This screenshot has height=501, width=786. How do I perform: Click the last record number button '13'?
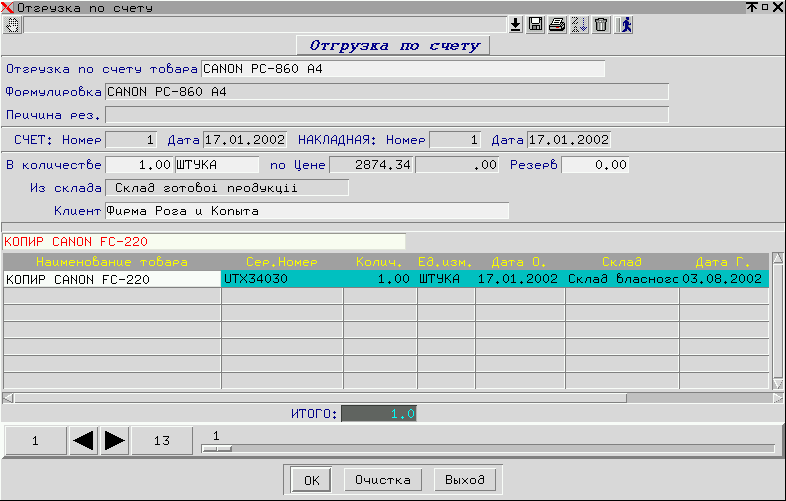pos(162,440)
